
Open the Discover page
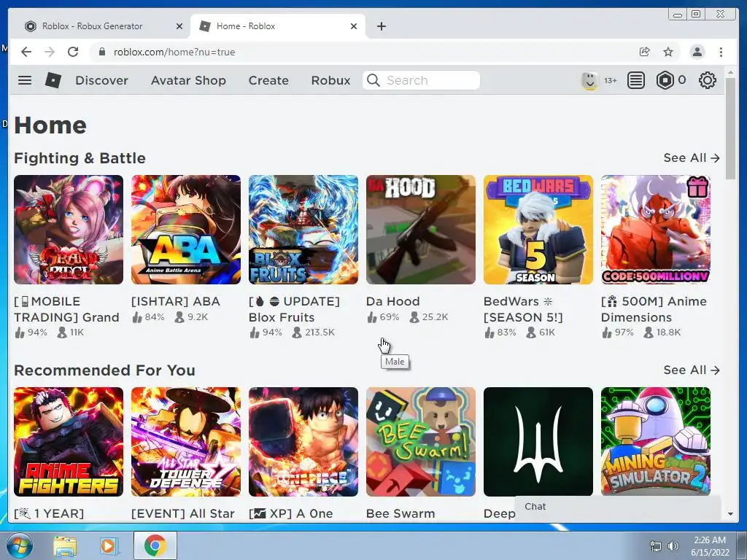[x=101, y=80]
